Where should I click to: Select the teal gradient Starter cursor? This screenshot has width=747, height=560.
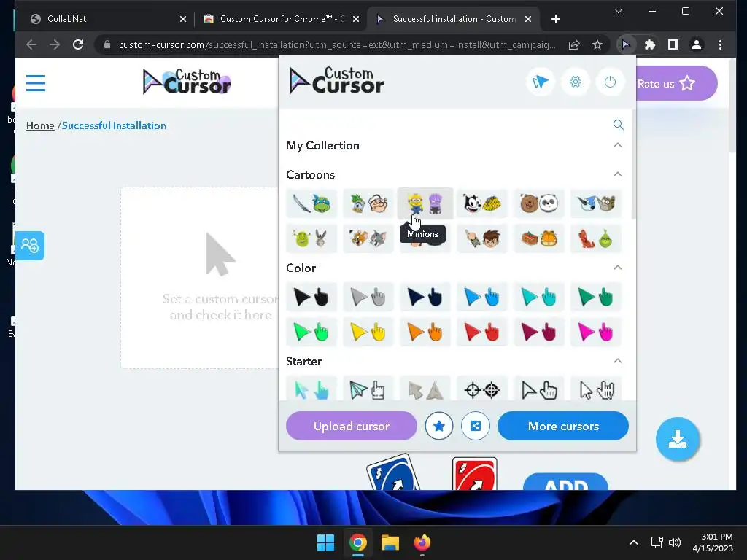tap(311, 389)
